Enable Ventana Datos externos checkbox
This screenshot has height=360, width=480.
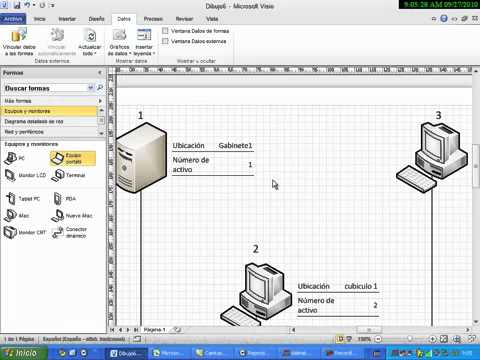(x=165, y=41)
